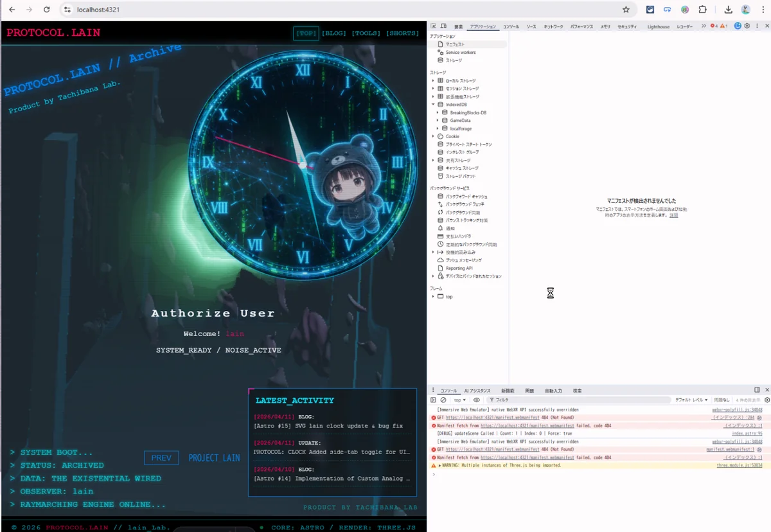Open DevTools settings gear icon
This screenshot has height=532, width=771.
pos(747,26)
